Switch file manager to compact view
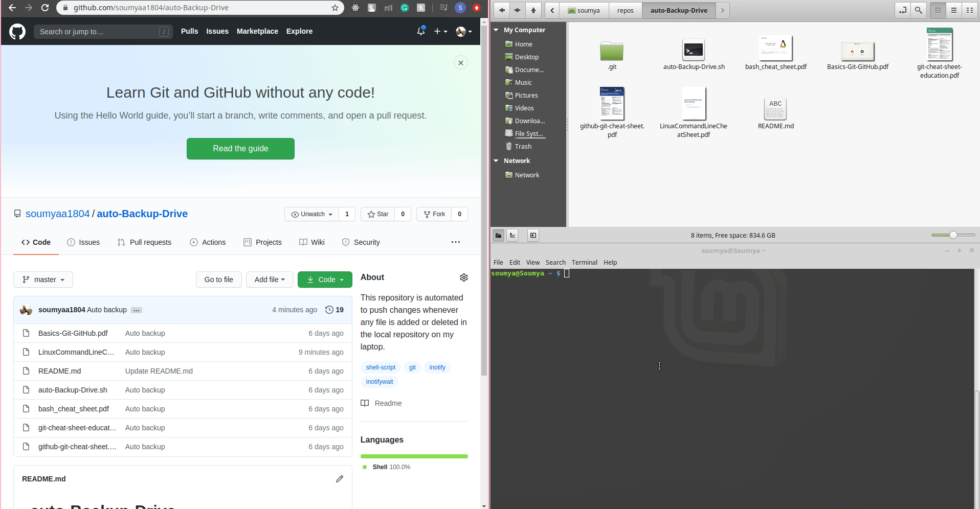Screen dimensions: 980x509 tap(970, 10)
